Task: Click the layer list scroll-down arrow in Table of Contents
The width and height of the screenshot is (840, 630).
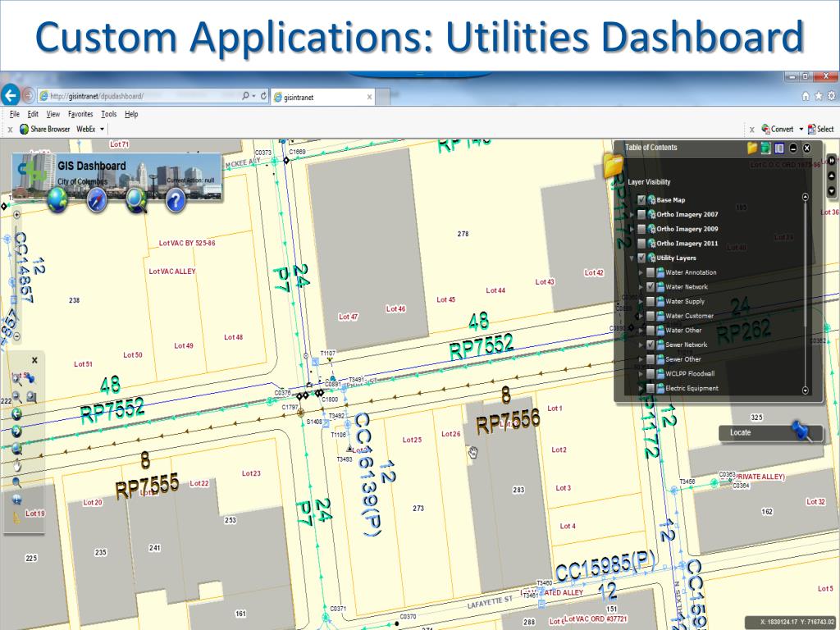Action: [806, 390]
